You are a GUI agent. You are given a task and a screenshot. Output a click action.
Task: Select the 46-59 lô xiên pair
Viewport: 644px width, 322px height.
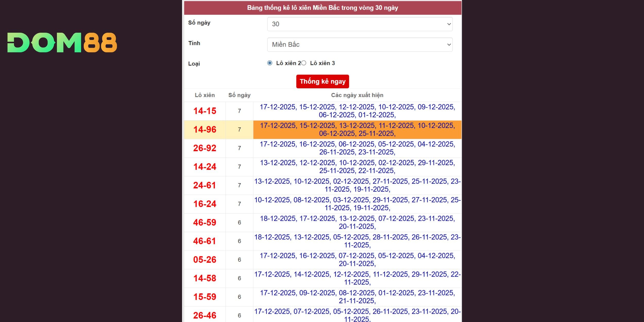[205, 222]
